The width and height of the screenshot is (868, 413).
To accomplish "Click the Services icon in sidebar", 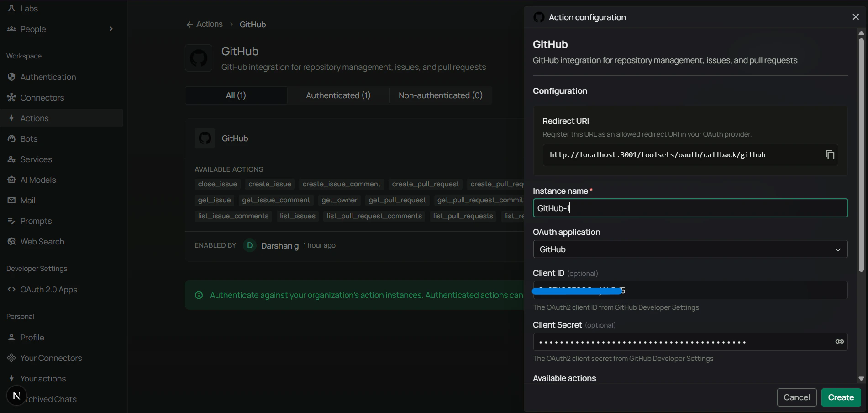I will pos(11,159).
